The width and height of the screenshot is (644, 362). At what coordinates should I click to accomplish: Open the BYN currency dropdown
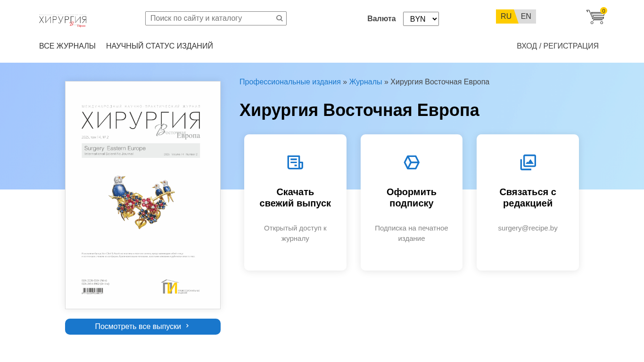421,19
